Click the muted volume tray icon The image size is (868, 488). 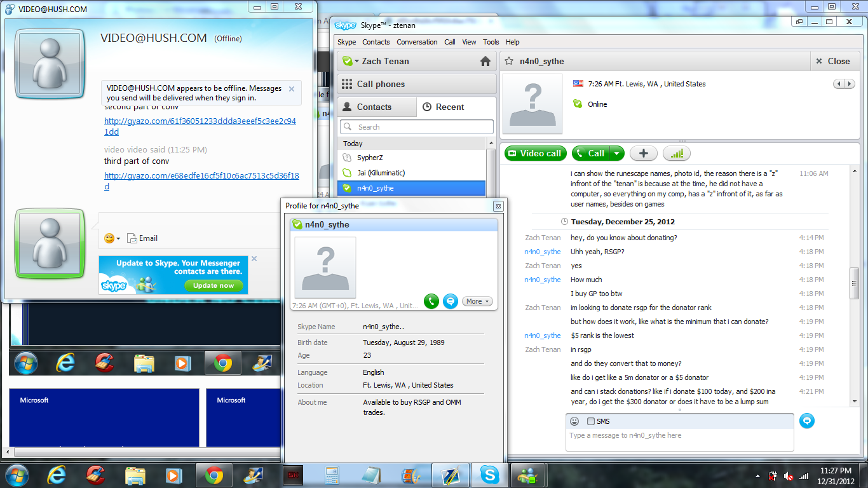tap(789, 475)
